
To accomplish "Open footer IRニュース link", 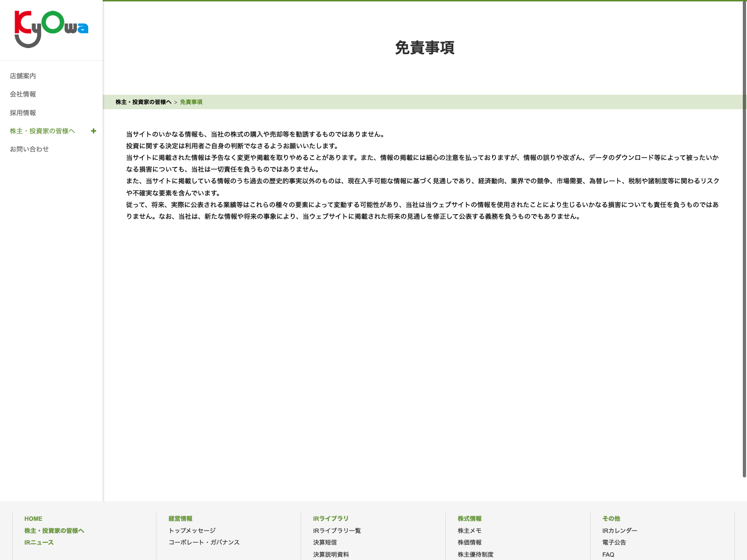I will 39,542.
